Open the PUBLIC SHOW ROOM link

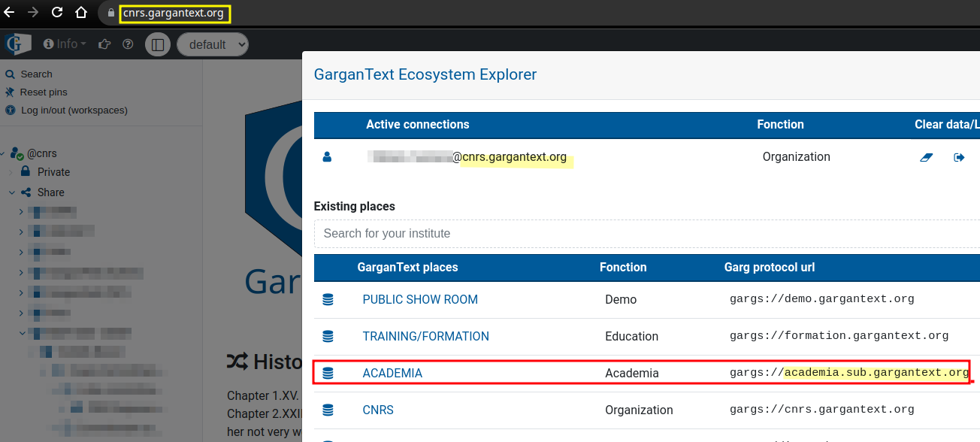[x=420, y=299]
